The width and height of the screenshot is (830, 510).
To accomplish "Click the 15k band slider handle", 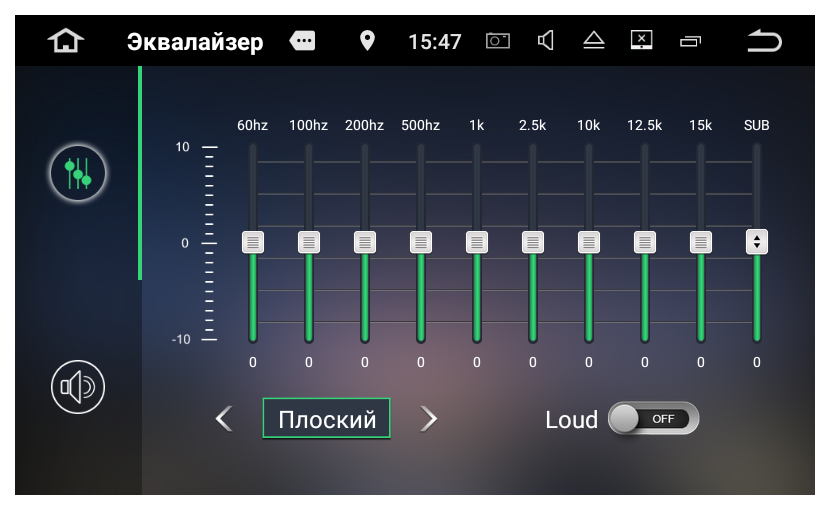I will [701, 242].
